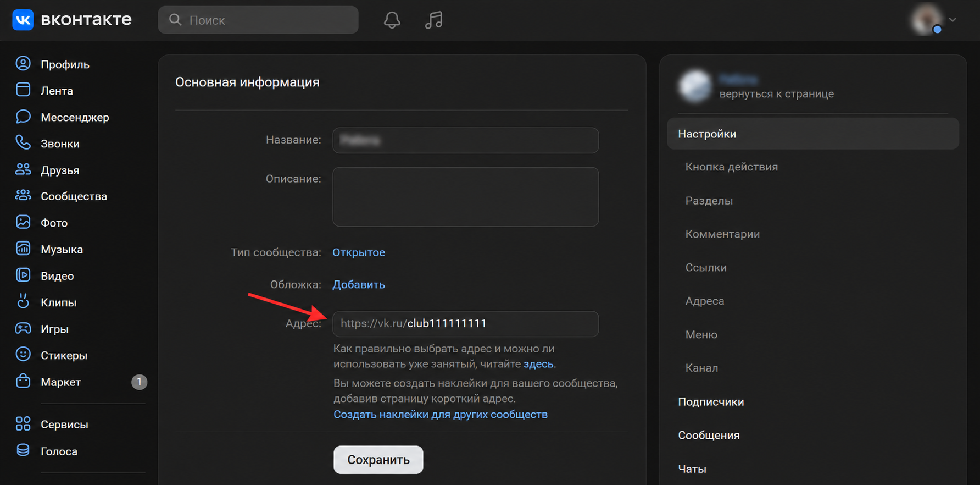Screen dimensions: 980x485
Task: Go to Разделы settings
Action: pos(709,201)
